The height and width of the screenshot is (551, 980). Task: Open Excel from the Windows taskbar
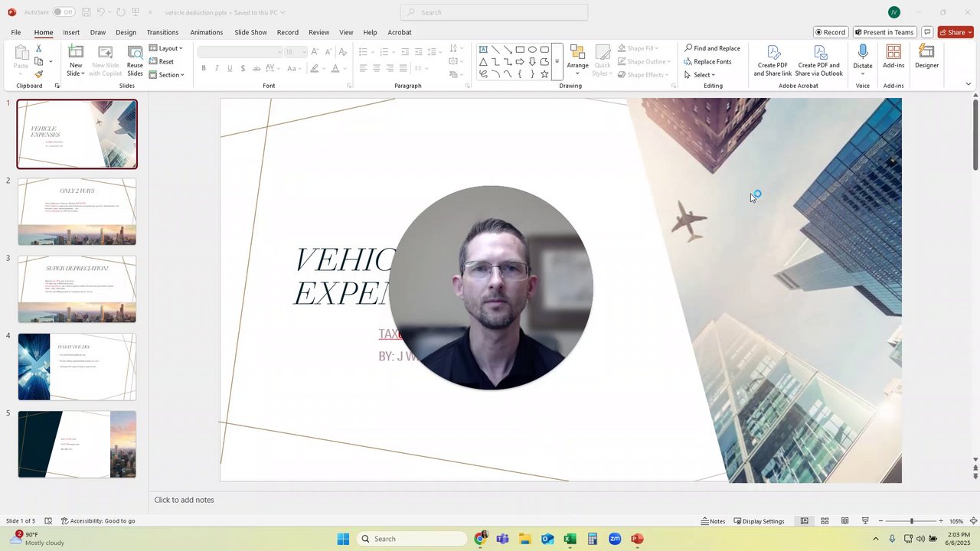[570, 539]
